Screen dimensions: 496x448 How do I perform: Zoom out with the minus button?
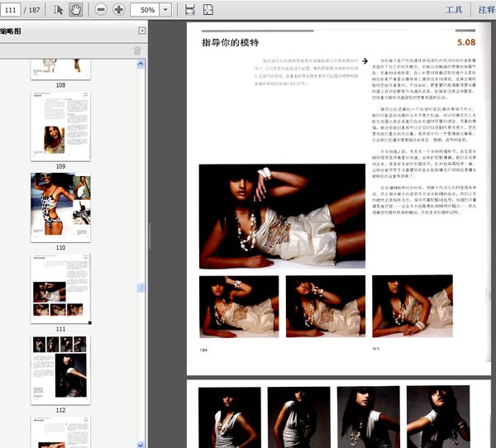[x=101, y=9]
